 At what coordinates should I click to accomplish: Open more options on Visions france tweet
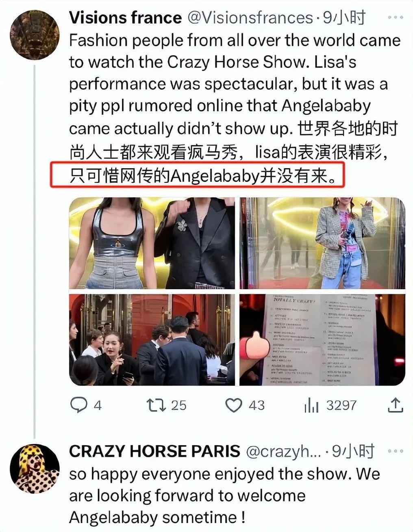(x=396, y=18)
